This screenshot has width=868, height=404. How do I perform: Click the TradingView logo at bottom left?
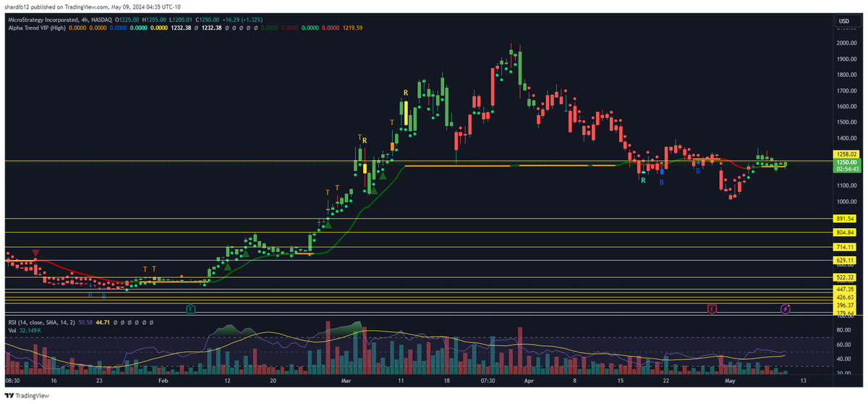(27, 396)
